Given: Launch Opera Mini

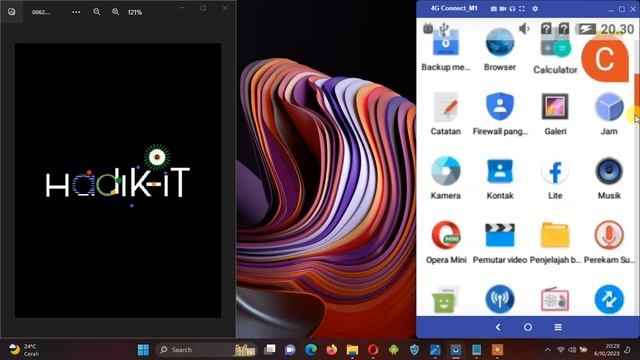Looking at the screenshot, I should click(x=446, y=242).
